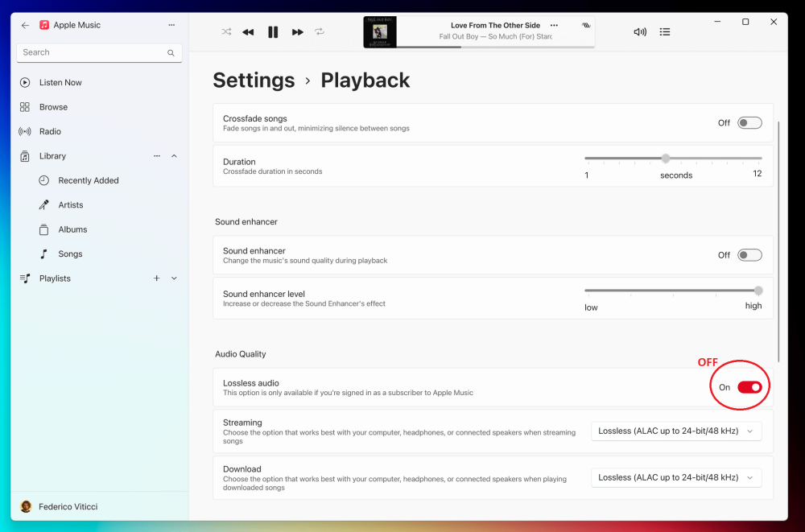The height and width of the screenshot is (532, 805).
Task: Open the volume control
Action: [640, 32]
